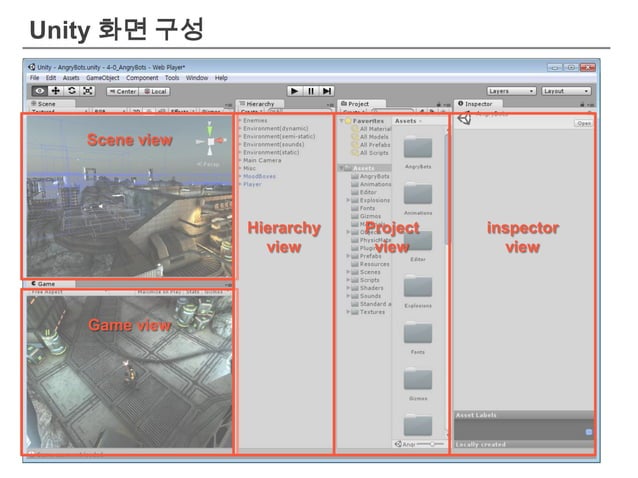Click the Open button in Inspector
638x478 pixels.
[583, 123]
